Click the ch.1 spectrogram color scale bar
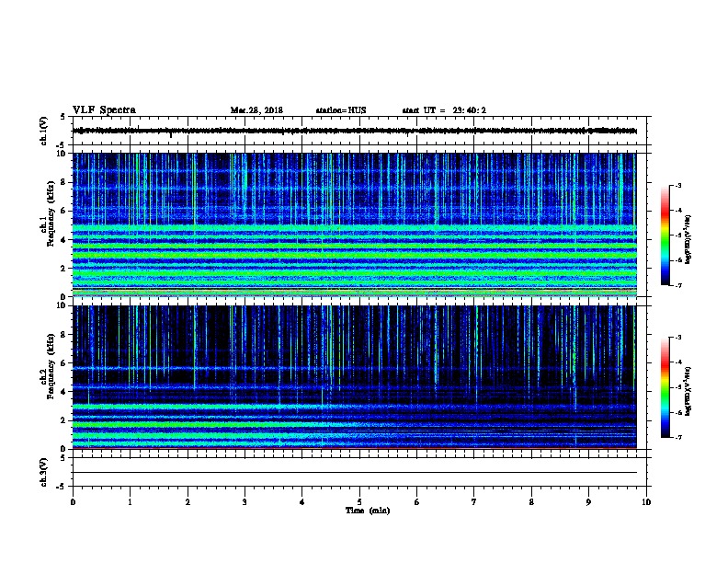Screen dimensions: 728x563 click(665, 236)
